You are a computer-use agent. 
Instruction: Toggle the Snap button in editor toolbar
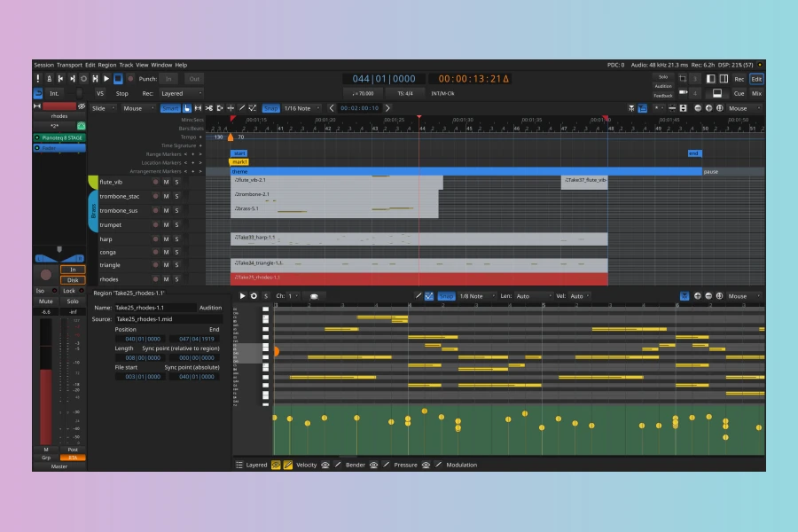(x=270, y=108)
